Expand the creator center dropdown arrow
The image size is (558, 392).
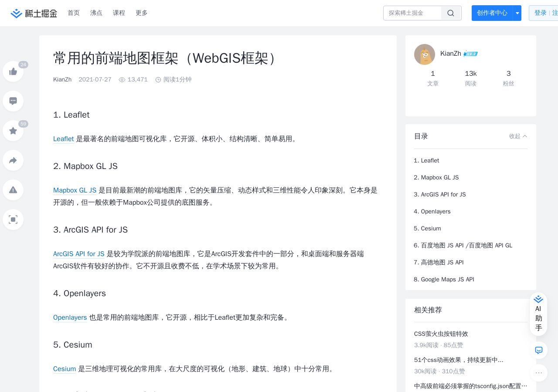coord(517,13)
